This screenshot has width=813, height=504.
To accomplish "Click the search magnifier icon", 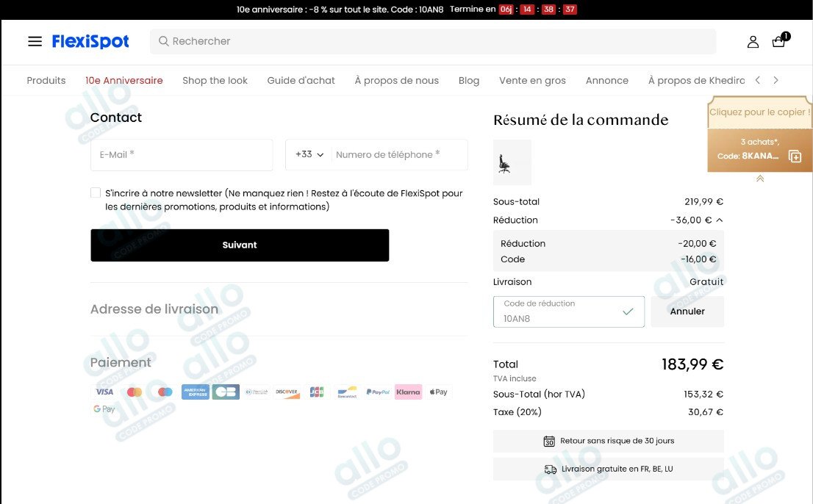I will [163, 41].
